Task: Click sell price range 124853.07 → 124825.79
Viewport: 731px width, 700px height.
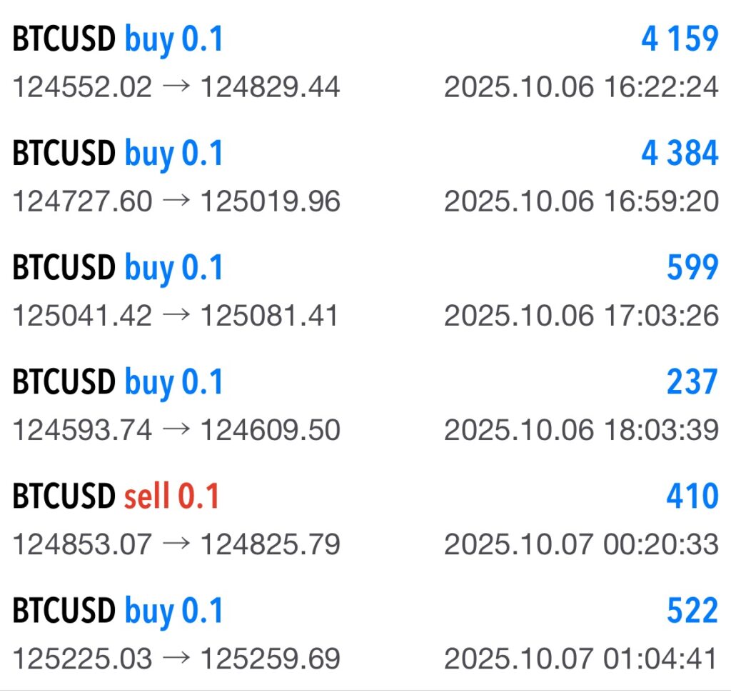Action: 176,544
